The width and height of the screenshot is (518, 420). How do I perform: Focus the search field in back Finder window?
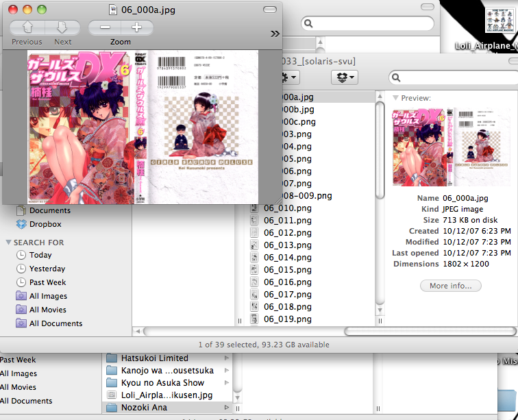[367, 23]
